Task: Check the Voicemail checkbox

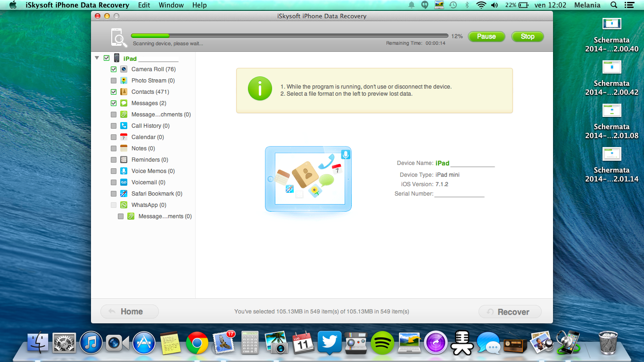Action: point(114,182)
